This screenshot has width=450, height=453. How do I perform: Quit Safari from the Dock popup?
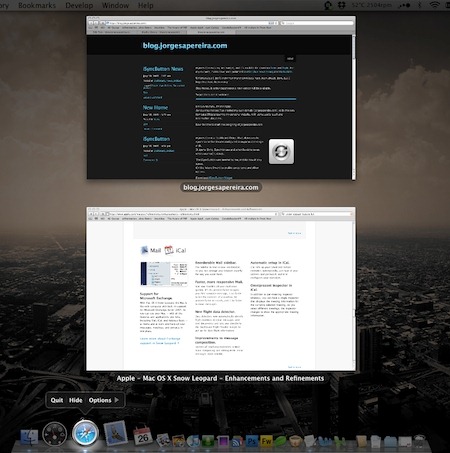pyautogui.click(x=57, y=400)
